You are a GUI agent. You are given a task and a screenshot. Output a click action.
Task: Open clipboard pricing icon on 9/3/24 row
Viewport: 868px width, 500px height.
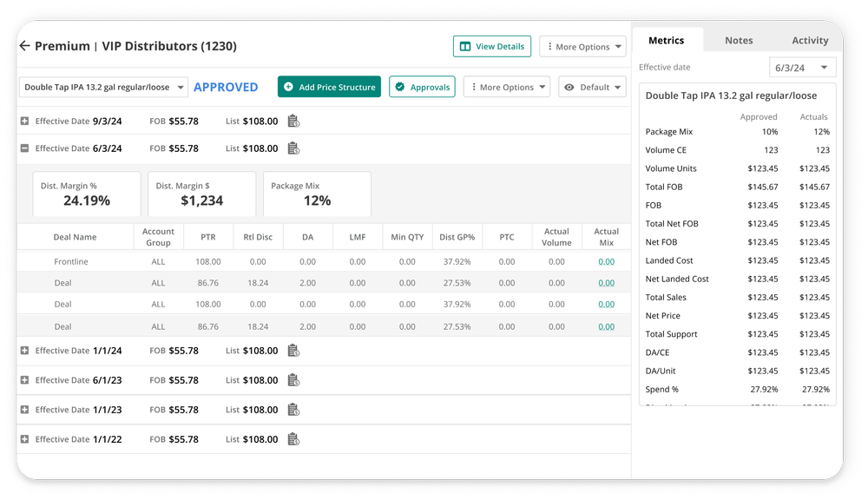293,121
